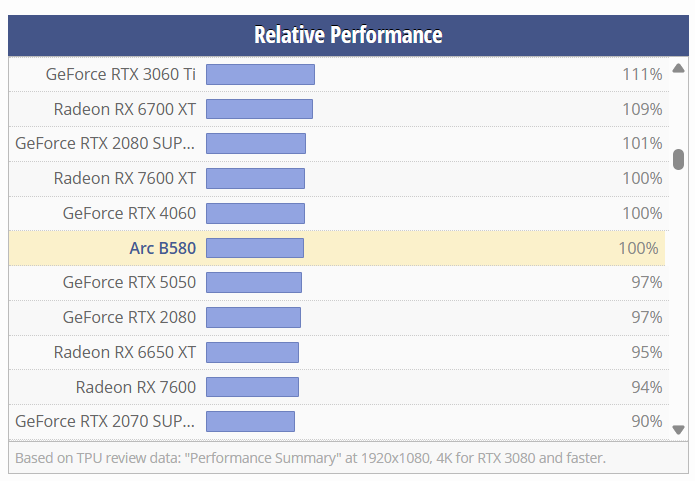695x481 pixels.
Task: Click the Arc B580 performance bar
Action: point(255,248)
